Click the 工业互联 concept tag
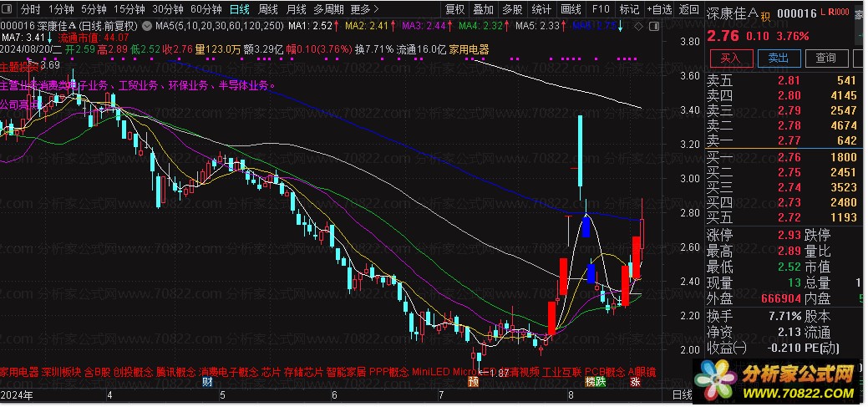 tap(562, 372)
